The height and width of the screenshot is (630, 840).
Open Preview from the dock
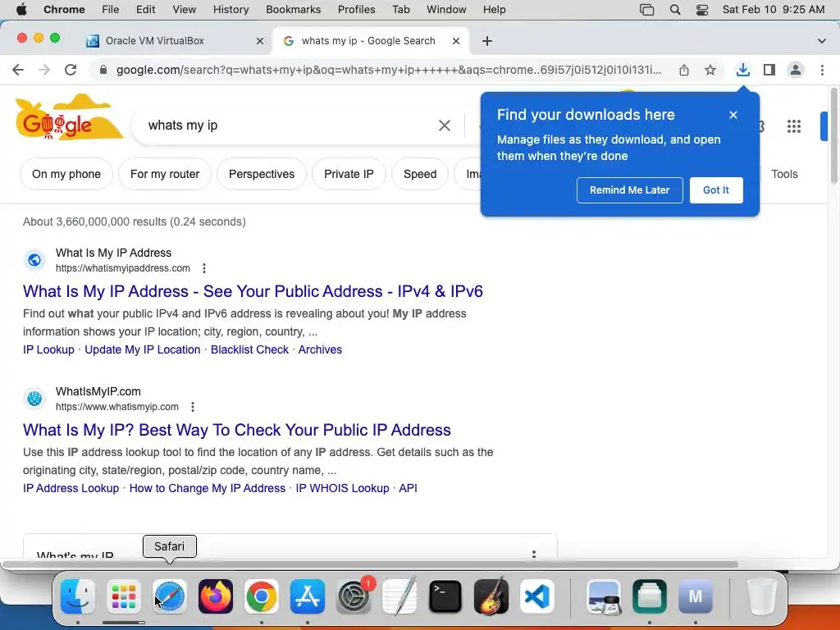604,596
